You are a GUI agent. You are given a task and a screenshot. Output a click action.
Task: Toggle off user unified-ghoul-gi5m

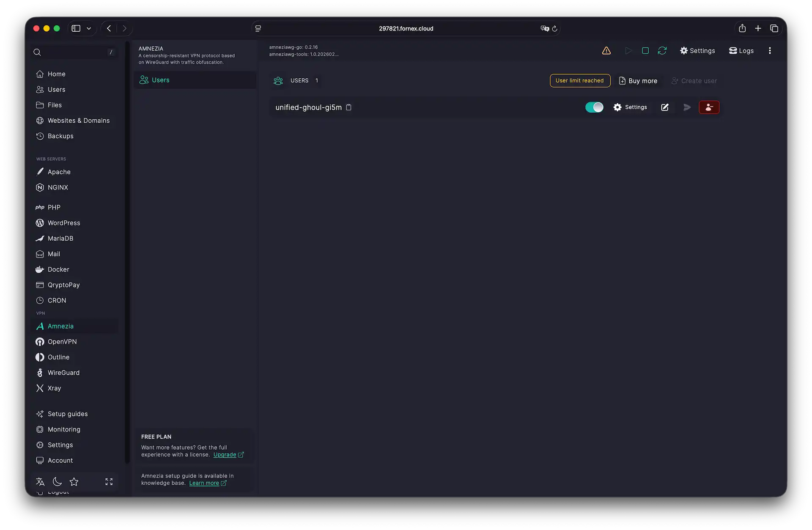tap(594, 107)
